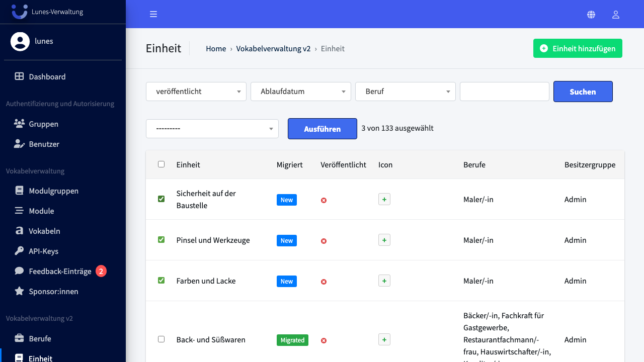Viewport: 644px width, 362px height.
Task: Click the Migriert column header
Action: 290,165
